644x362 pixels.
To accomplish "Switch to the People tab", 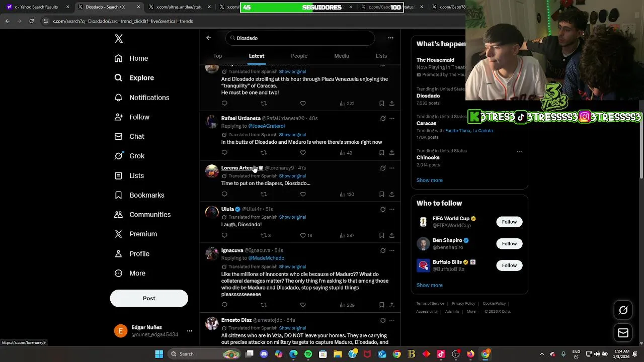I will (x=299, y=56).
